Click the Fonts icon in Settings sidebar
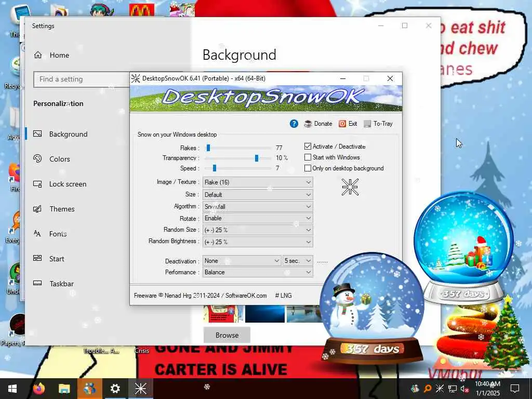532x399 pixels. [37, 233]
